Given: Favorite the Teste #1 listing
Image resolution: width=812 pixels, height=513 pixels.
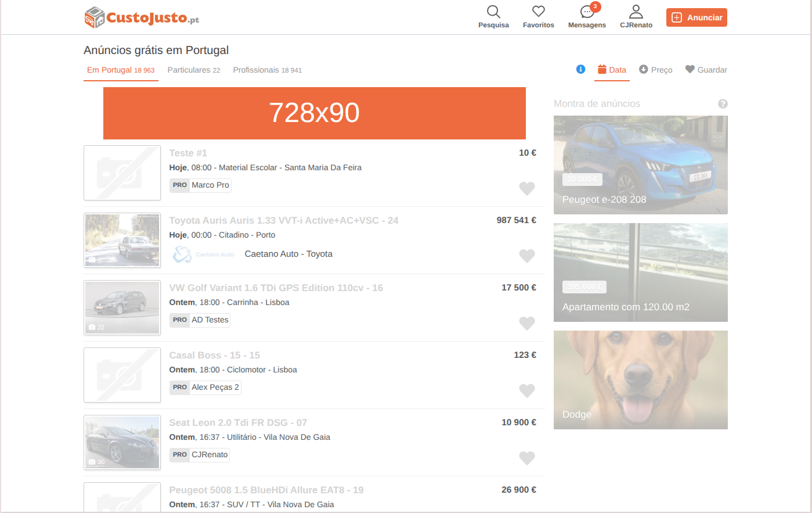Looking at the screenshot, I should (526, 188).
